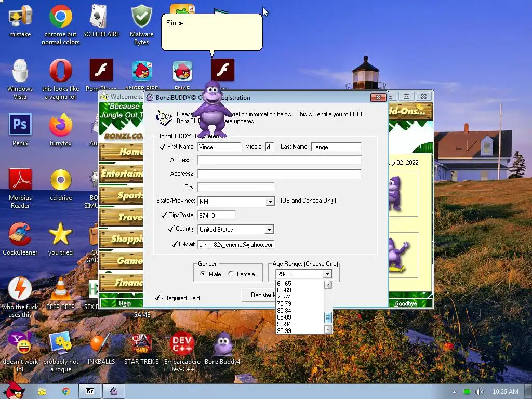The image size is (532, 399).
Task: Click the E-Mail field
Action: tap(236, 244)
